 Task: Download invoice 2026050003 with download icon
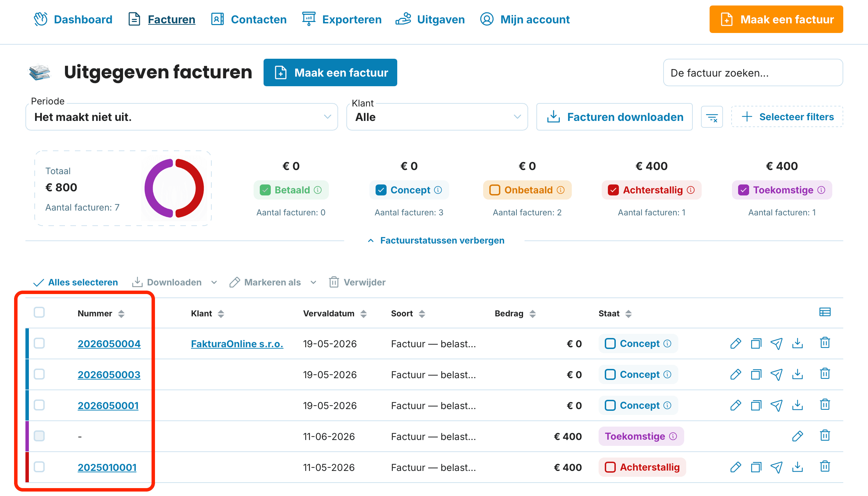[797, 374]
